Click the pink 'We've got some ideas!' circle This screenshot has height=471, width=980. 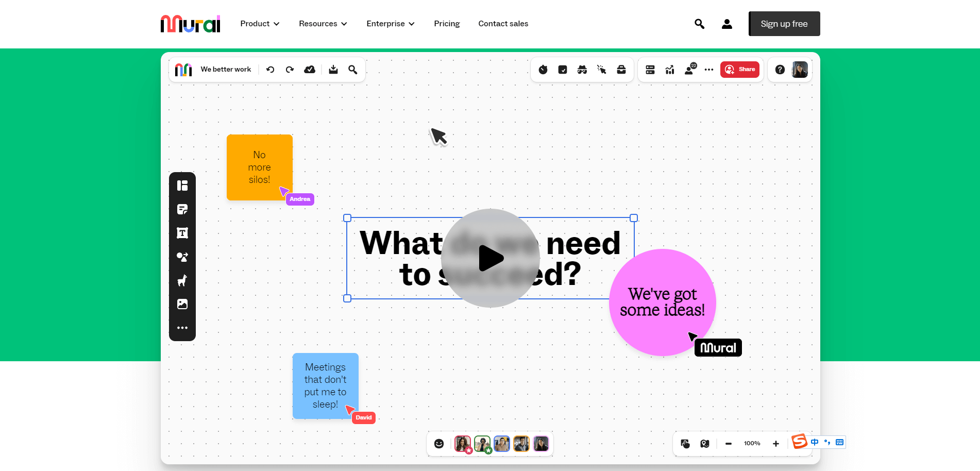(663, 302)
